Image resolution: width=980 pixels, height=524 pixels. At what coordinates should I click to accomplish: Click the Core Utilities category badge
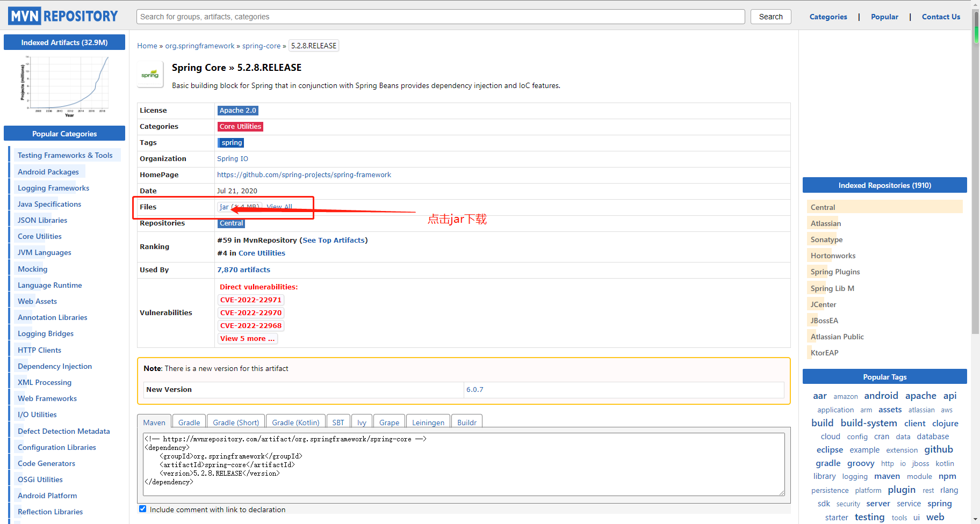240,127
